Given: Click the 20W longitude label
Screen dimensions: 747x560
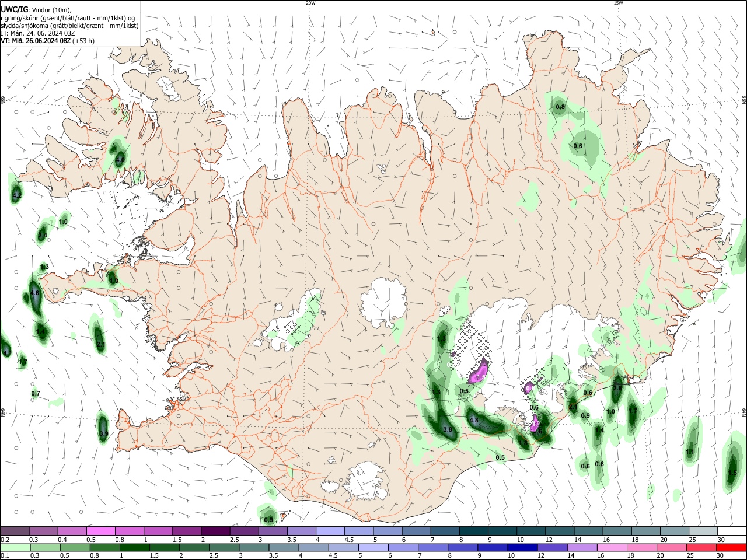Looking at the screenshot, I should pos(310,3).
